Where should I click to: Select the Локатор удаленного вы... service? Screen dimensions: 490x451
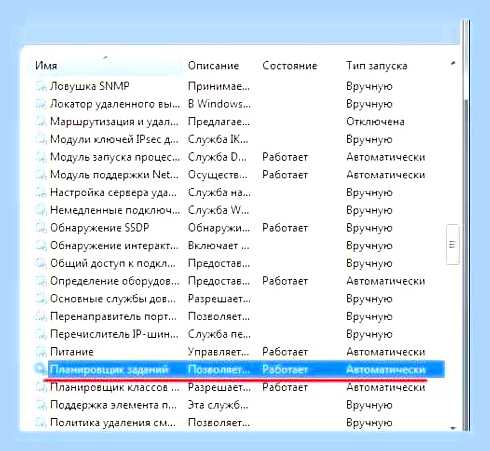coord(115,104)
